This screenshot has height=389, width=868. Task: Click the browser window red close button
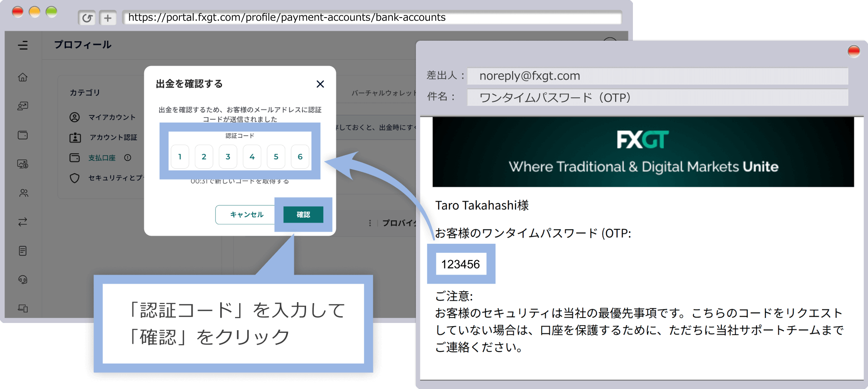coord(18,12)
